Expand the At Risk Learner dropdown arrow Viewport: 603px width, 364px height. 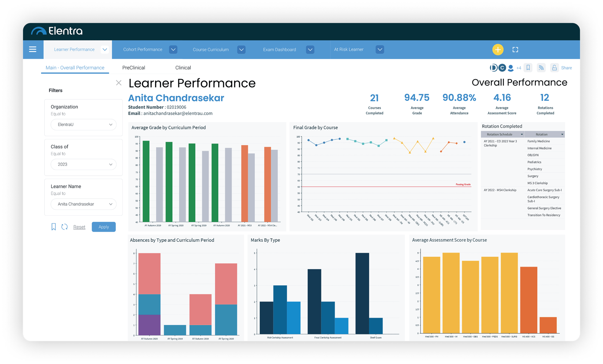click(380, 49)
